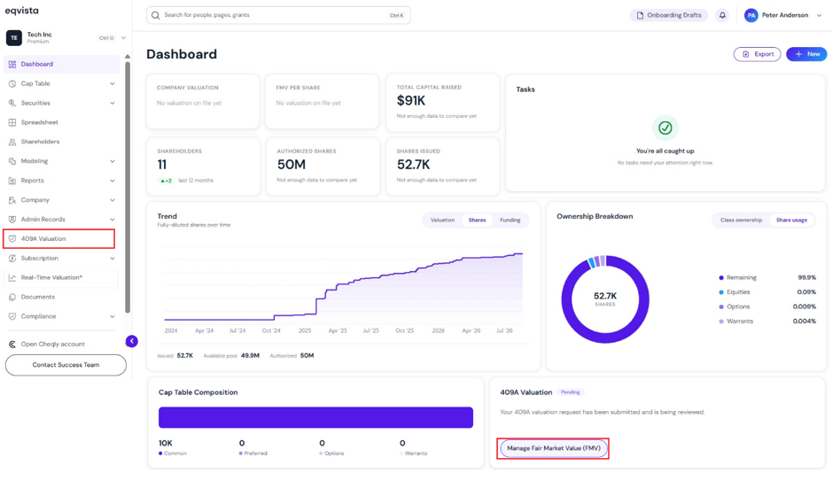Click Open Cheqly account link
This screenshot has width=832, height=504.
(52, 345)
